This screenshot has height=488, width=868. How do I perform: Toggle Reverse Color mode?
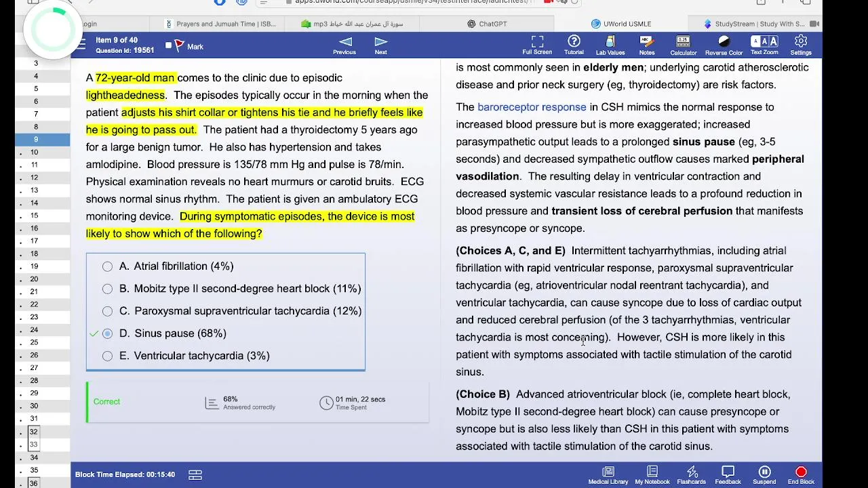pos(724,45)
